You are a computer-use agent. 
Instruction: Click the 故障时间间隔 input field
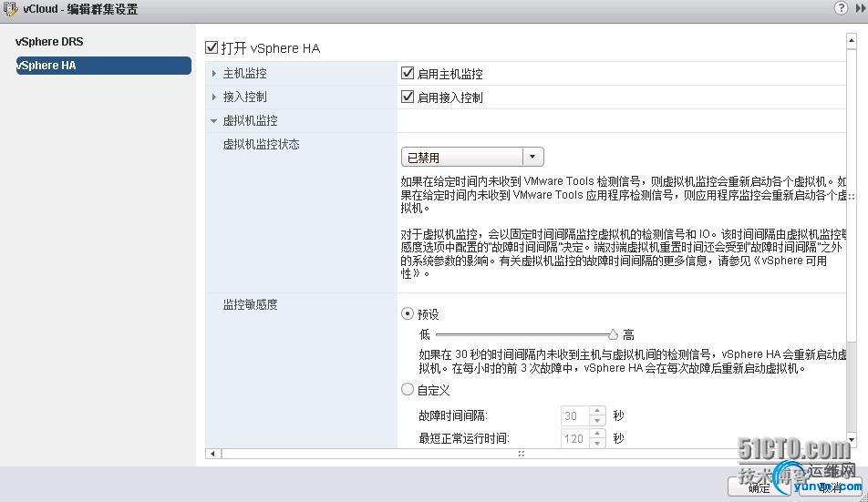(x=574, y=415)
